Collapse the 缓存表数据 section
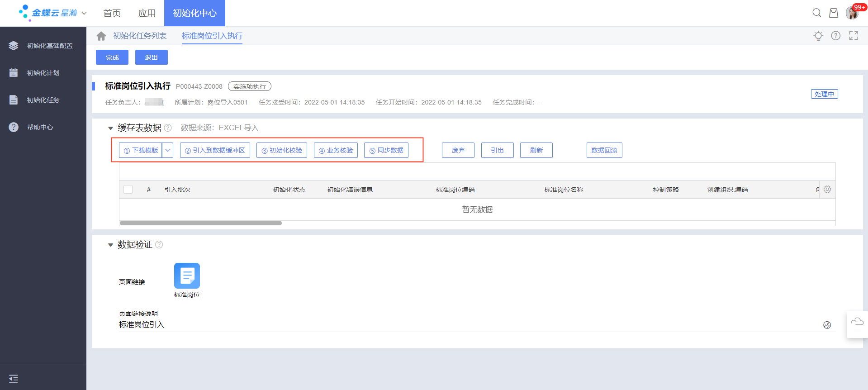Image resolution: width=868 pixels, height=390 pixels. click(x=110, y=128)
